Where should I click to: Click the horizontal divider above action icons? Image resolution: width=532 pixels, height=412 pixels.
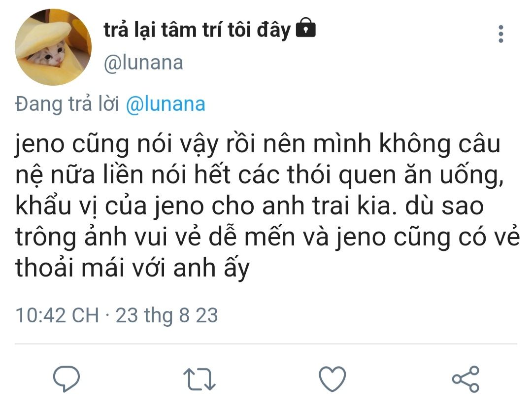point(266,344)
